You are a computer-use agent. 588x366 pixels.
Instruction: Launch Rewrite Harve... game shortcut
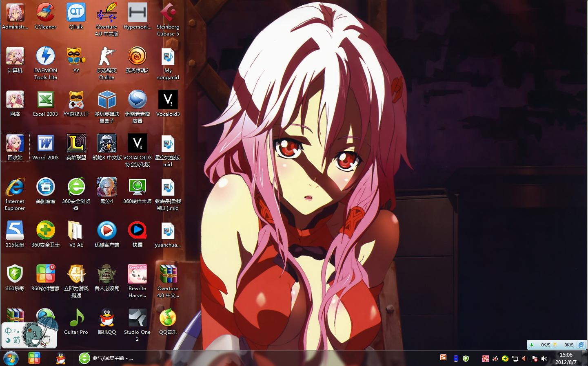pos(138,281)
